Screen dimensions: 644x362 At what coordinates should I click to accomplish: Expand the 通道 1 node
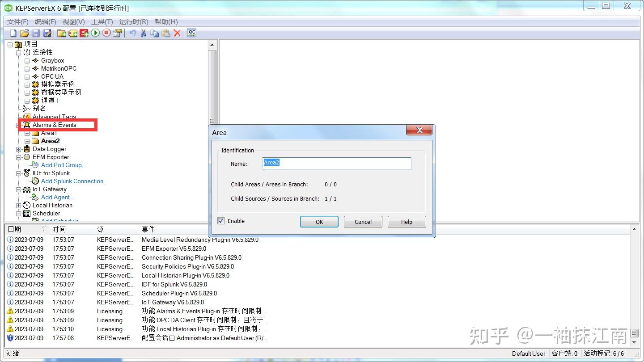click(27, 101)
